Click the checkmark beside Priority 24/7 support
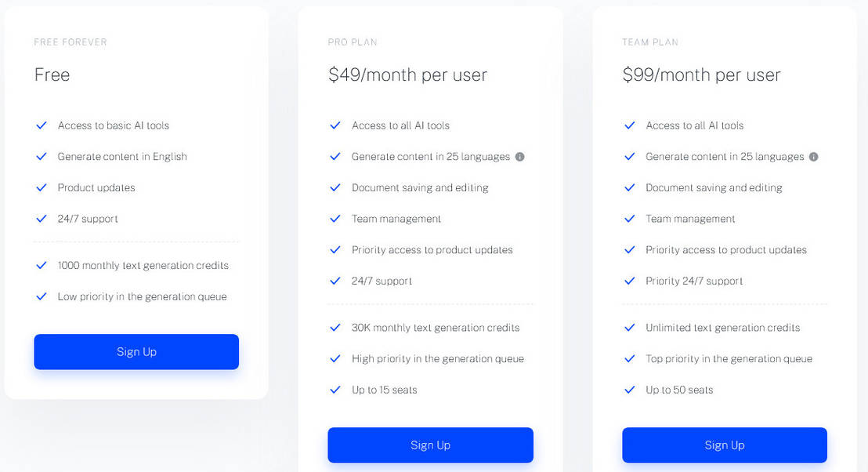This screenshot has height=472, width=868. coord(629,281)
